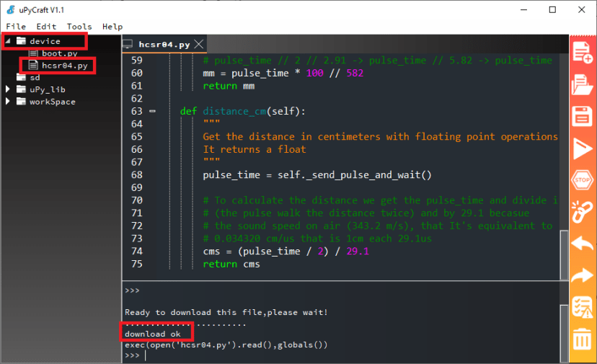Click the Syntax Check icon

point(582,307)
